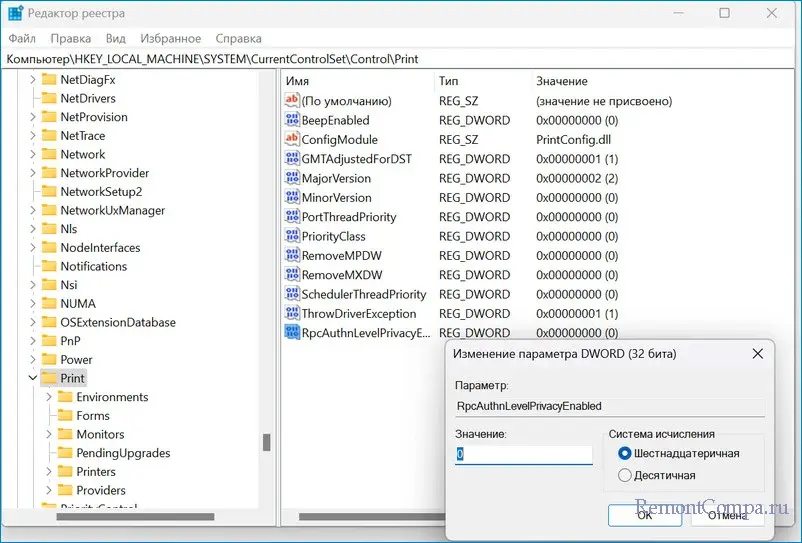Viewport: 802px width, 543px height.
Task: Expand the Monitors subkey arrow
Action: click(x=49, y=434)
